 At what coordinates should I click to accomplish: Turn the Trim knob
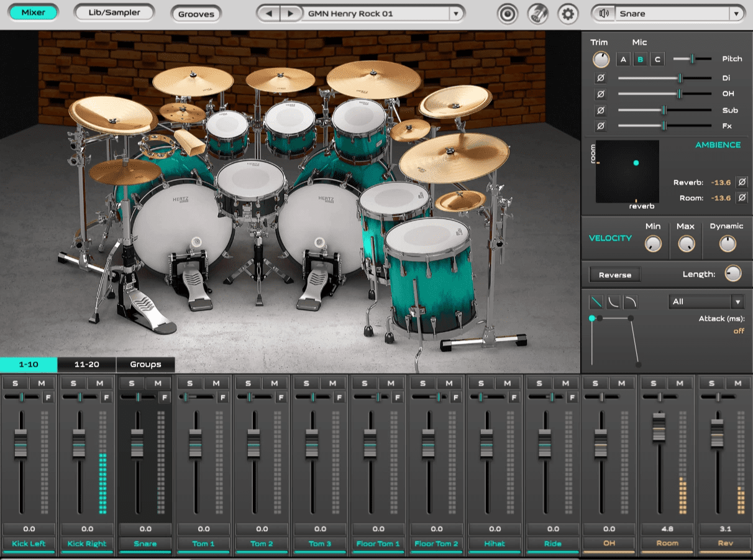click(x=601, y=60)
